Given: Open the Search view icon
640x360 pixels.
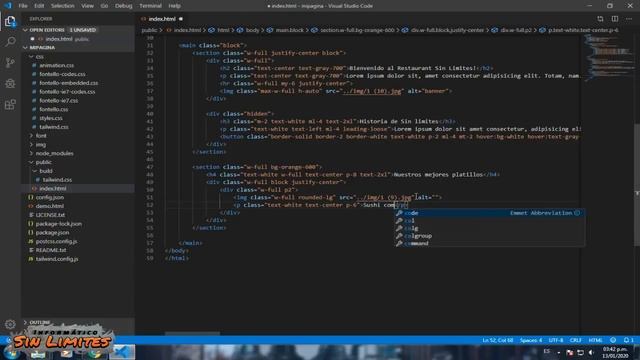Looking at the screenshot, I should (10, 42).
